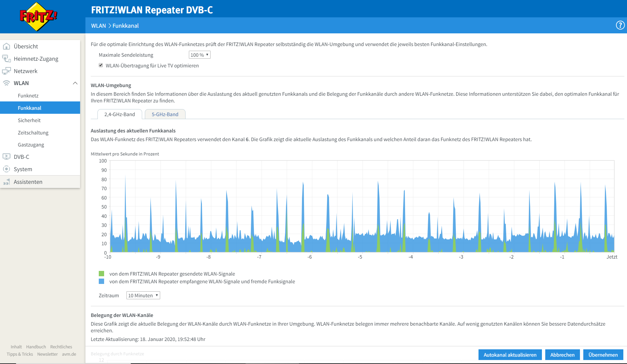Click the FRITZ! logo
The height and width of the screenshot is (364, 627).
point(38,16)
